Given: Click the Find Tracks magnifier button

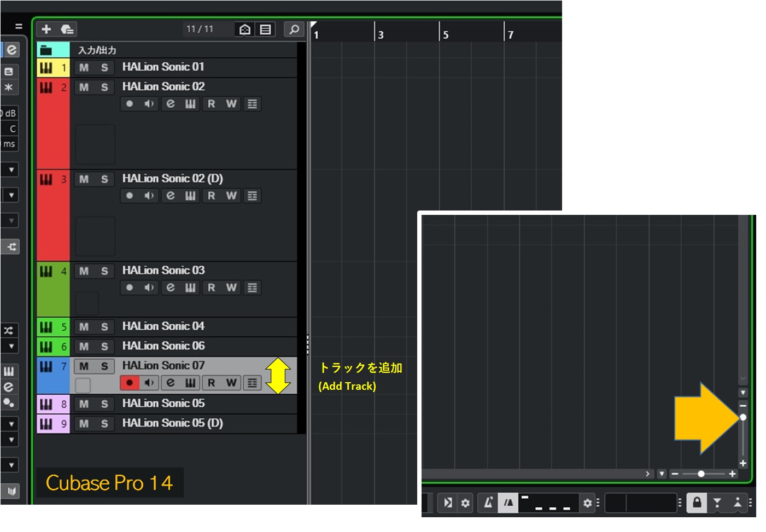Looking at the screenshot, I should [294, 29].
